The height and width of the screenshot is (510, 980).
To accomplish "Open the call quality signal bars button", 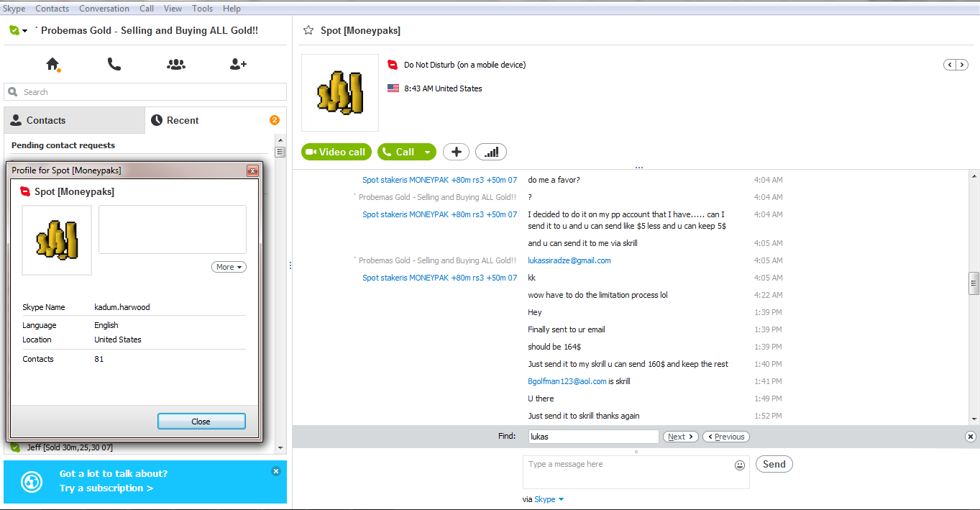I will point(491,152).
